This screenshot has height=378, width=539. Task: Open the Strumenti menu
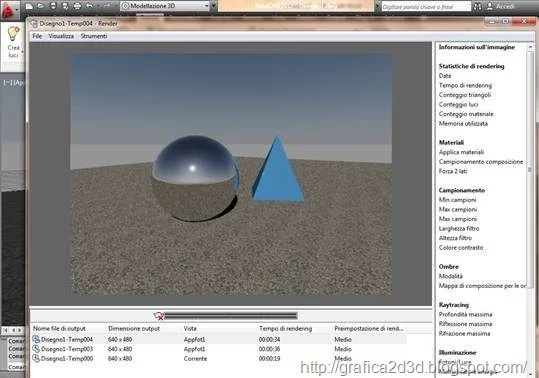point(94,36)
